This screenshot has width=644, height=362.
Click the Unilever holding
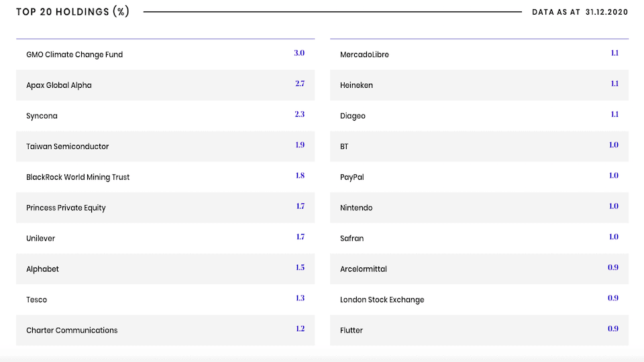(40, 239)
